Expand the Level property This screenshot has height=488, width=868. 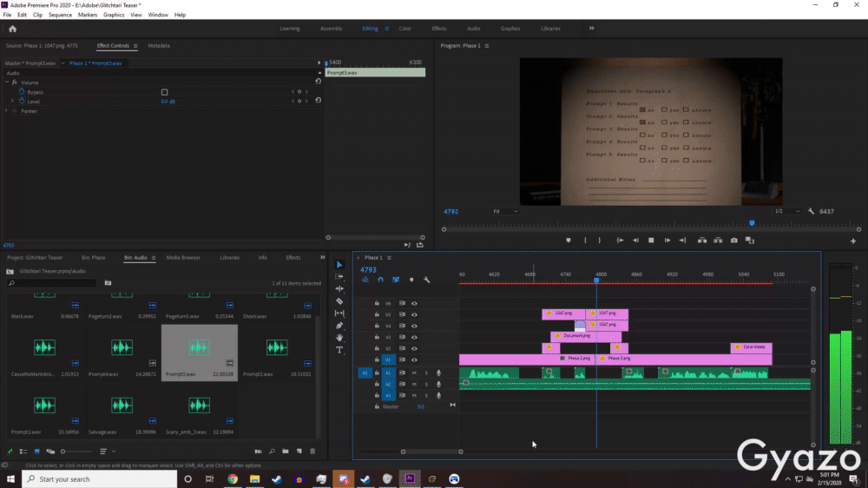[x=13, y=102]
